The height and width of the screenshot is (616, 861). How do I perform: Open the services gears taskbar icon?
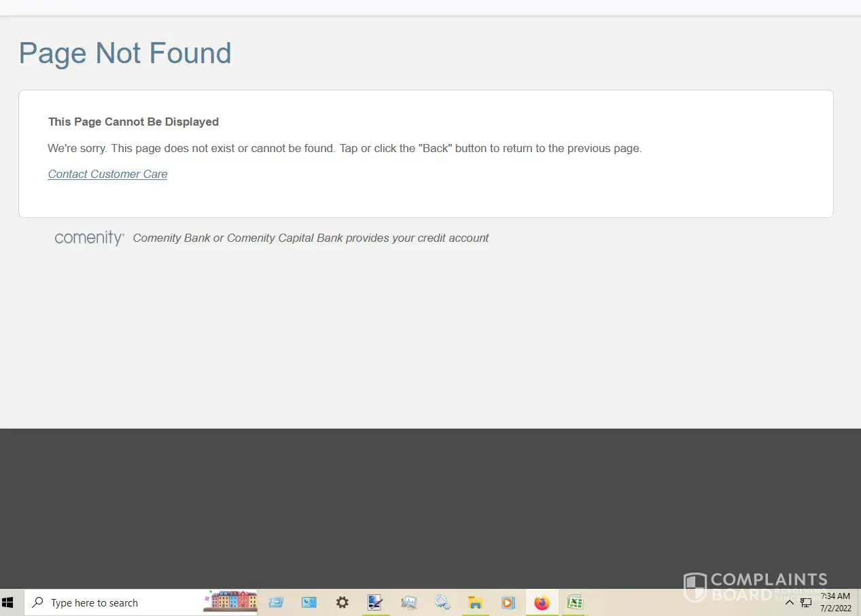442,602
